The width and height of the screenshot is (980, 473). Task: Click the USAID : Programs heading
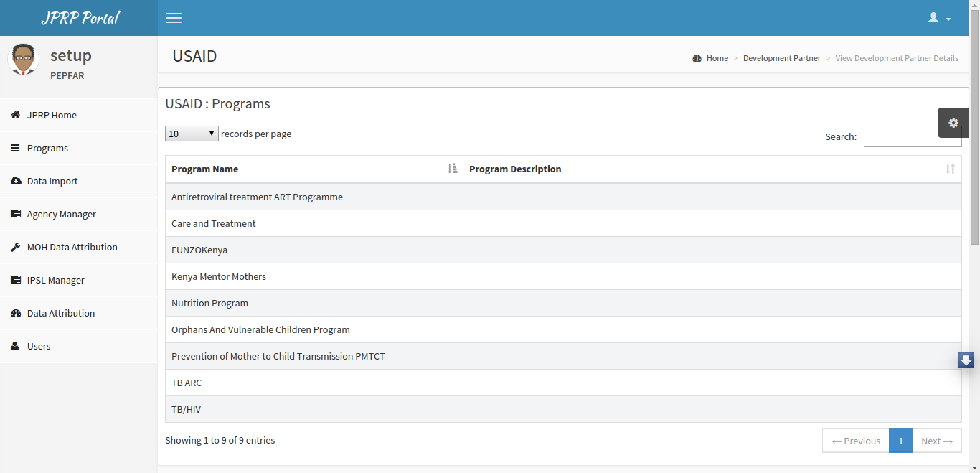(217, 103)
